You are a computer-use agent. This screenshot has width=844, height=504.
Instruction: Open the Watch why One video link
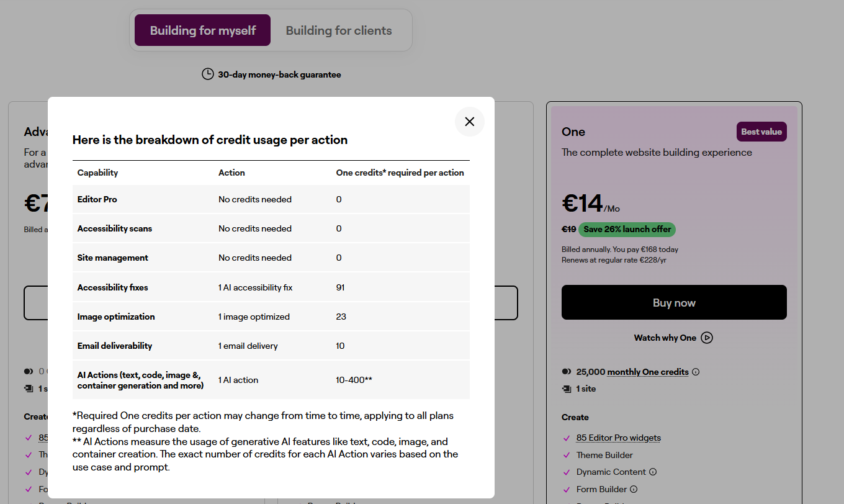pyautogui.click(x=665, y=338)
